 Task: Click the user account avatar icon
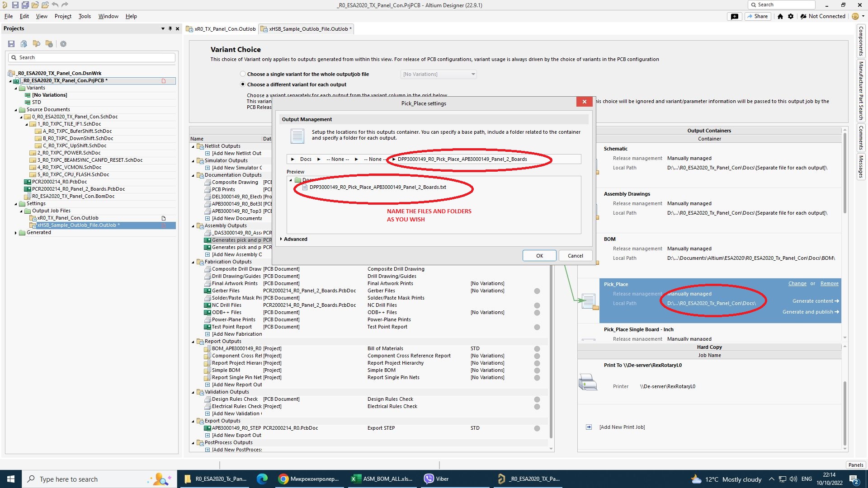point(855,16)
